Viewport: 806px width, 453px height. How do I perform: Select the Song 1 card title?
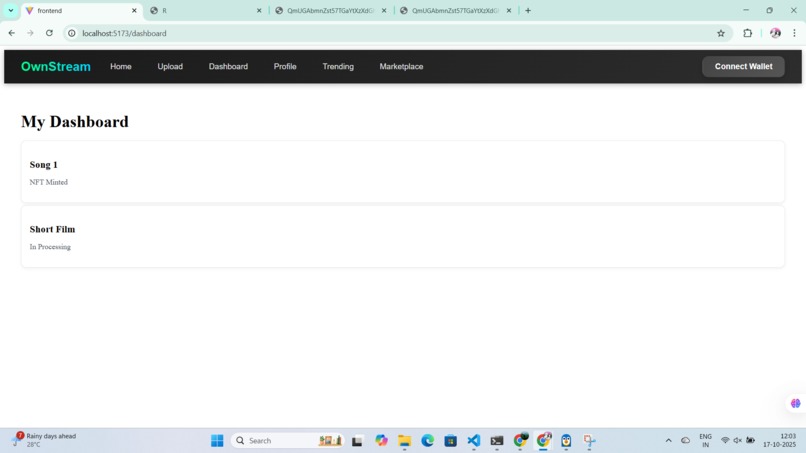pos(44,165)
